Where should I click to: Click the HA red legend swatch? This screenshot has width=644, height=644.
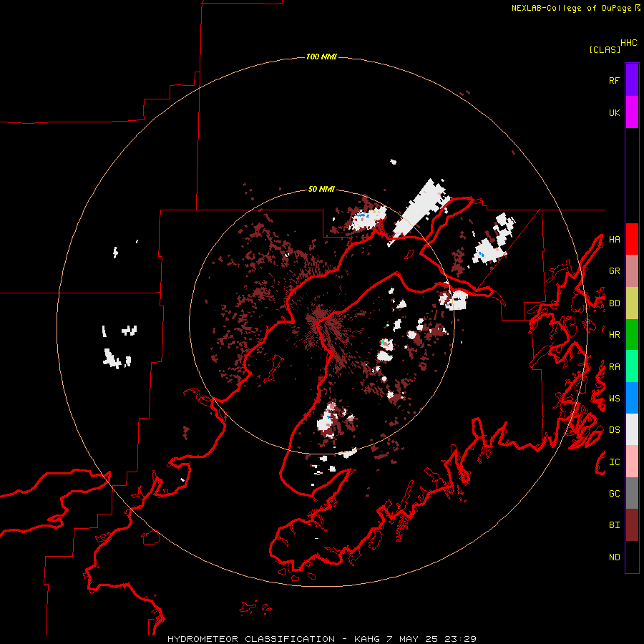click(632, 239)
